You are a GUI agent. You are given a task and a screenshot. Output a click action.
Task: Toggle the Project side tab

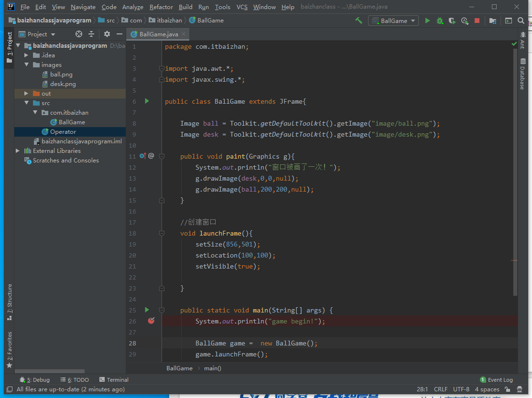coord(10,47)
